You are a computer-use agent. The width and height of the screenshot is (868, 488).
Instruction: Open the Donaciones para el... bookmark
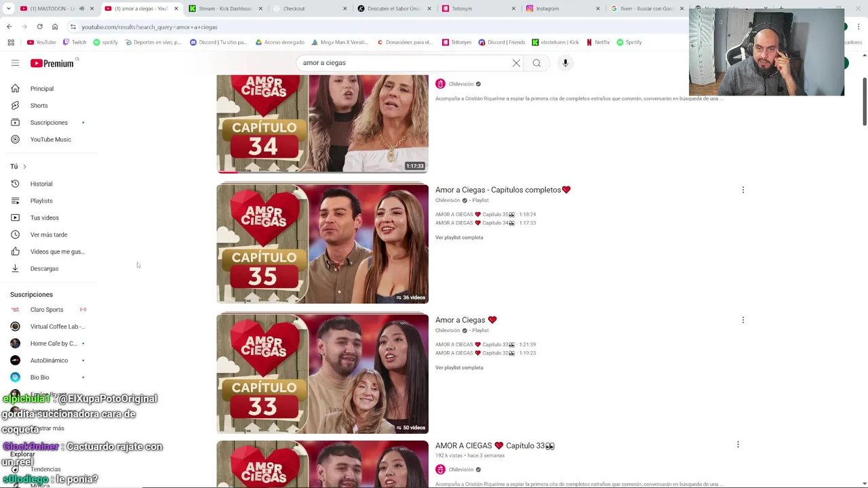pyautogui.click(x=404, y=42)
